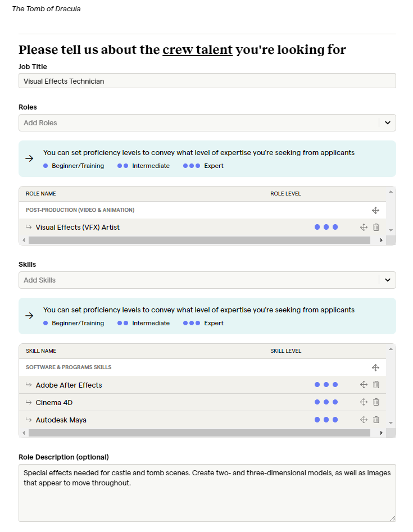Viewport: 413px width, 532px height.
Task: Set Autodesk Maya level to third dot
Action: 335,420
